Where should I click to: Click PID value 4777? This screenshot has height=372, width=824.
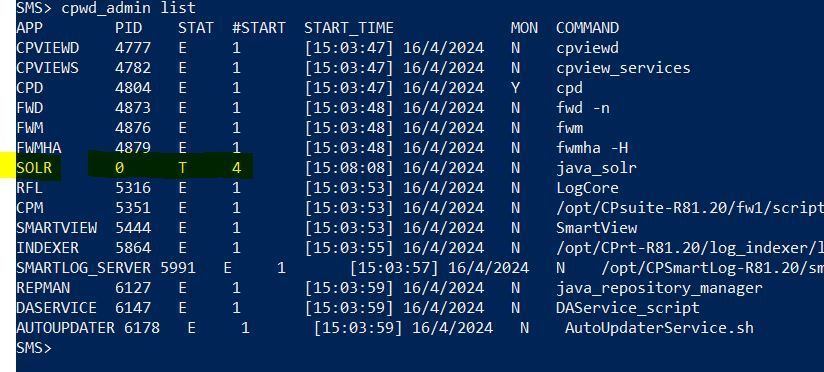133,48
